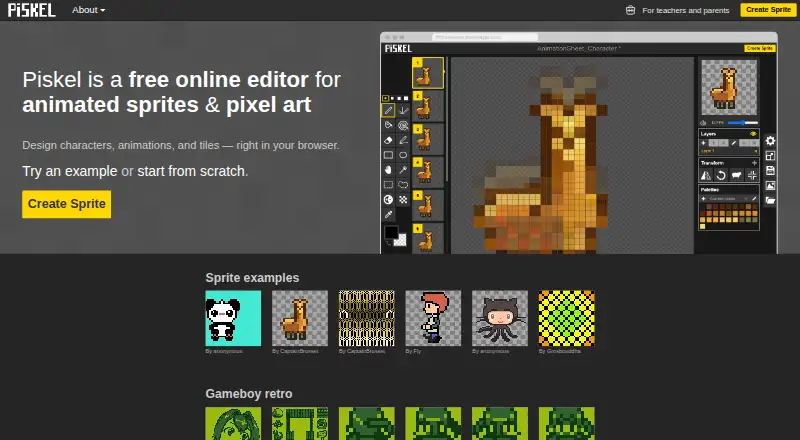Screen dimensions: 800x440
Task: Adjust the FPS slider in preview
Action: (743, 123)
